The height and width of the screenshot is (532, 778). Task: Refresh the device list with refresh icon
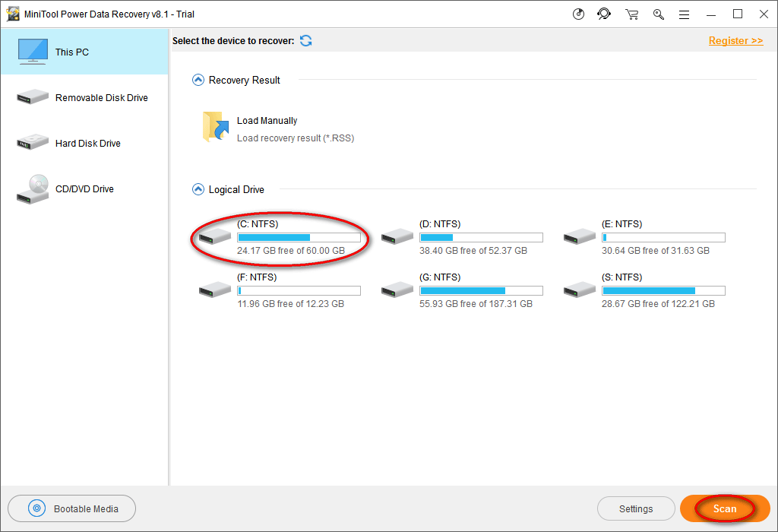pos(305,40)
